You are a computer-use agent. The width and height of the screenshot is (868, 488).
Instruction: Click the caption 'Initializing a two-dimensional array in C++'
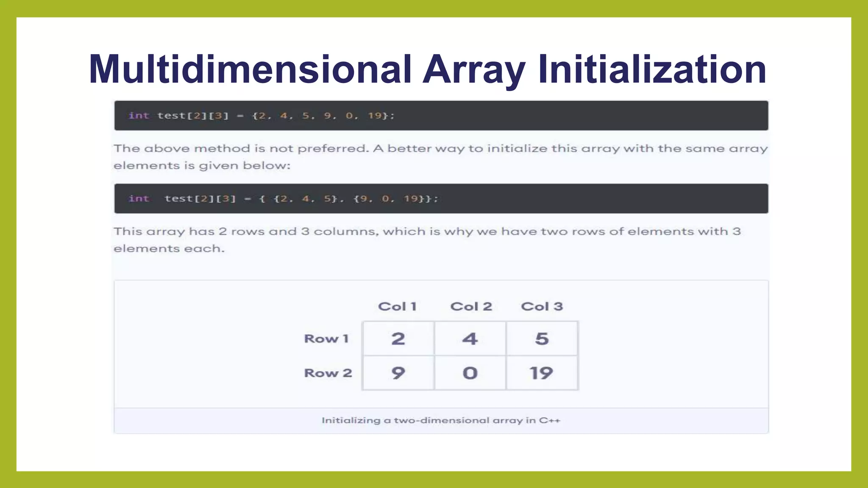441,420
